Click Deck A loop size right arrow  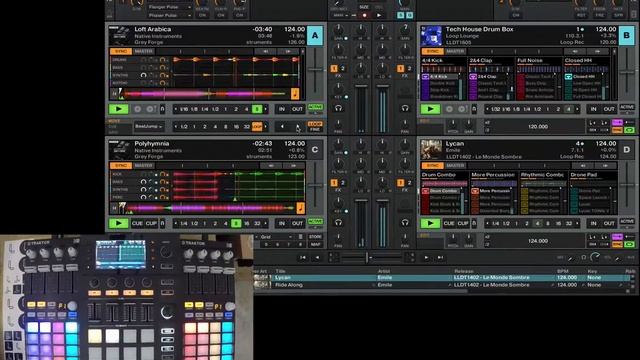coord(266,109)
